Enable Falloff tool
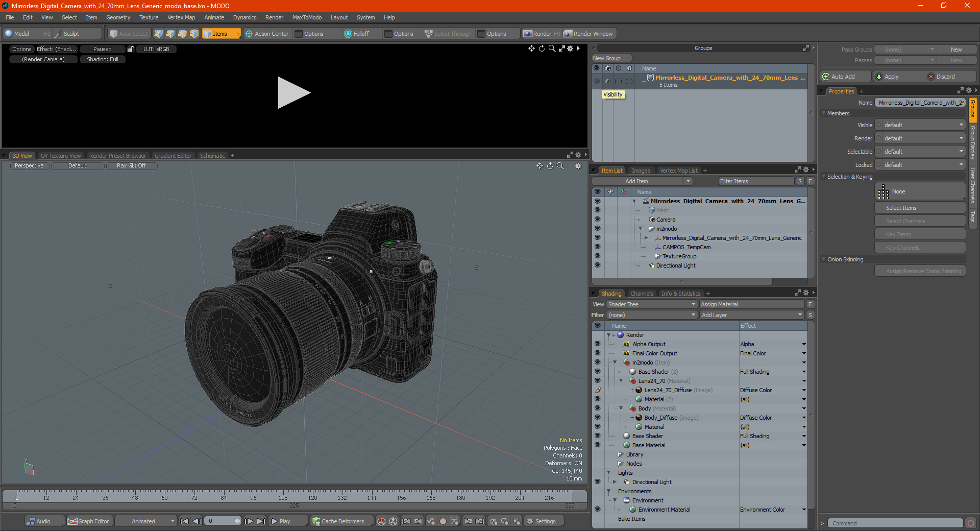The image size is (980, 531). coord(356,34)
